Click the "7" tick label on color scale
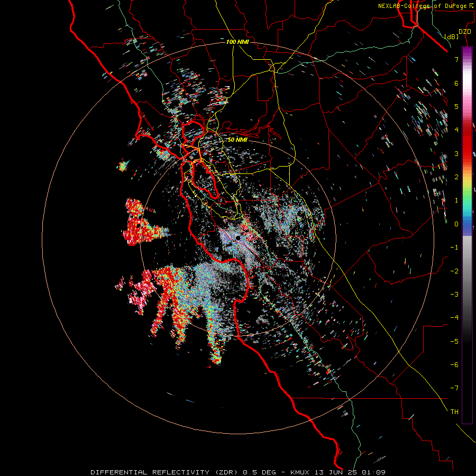This screenshot has height=476, width=476. tap(456, 59)
